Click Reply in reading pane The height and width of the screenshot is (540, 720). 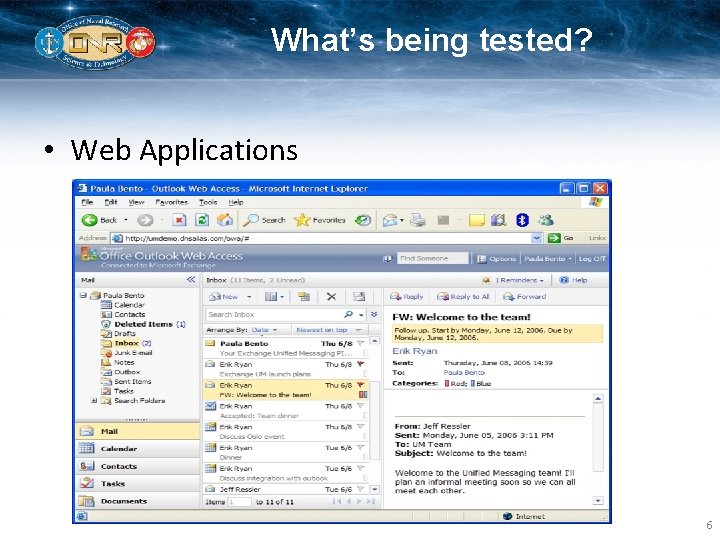point(406,297)
